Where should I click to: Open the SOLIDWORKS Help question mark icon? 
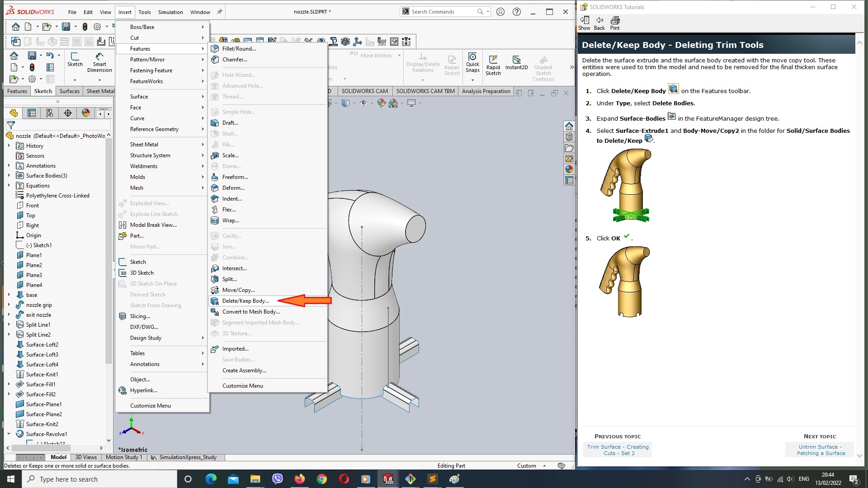(x=517, y=12)
